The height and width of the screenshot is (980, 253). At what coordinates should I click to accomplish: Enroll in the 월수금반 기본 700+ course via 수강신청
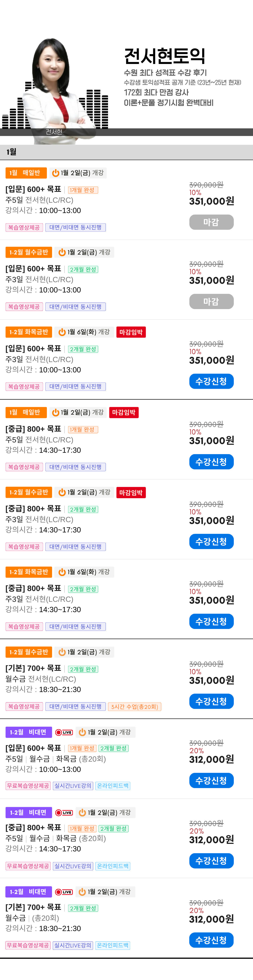pos(211,701)
